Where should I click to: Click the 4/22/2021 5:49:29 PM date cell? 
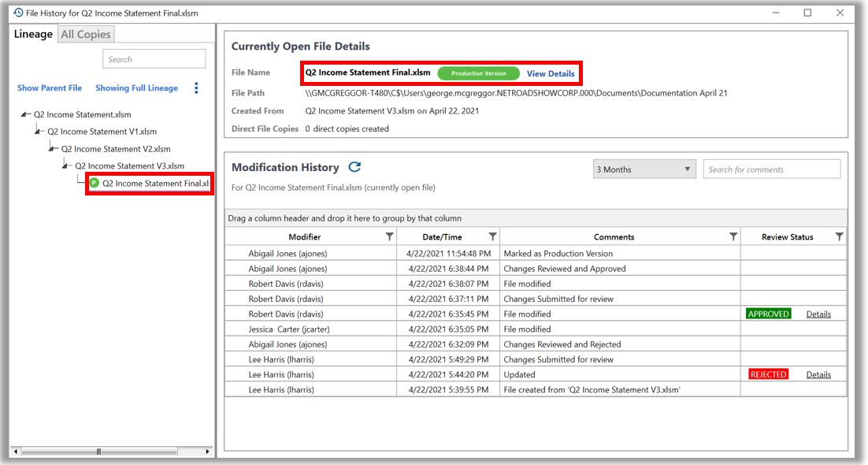[x=448, y=359]
